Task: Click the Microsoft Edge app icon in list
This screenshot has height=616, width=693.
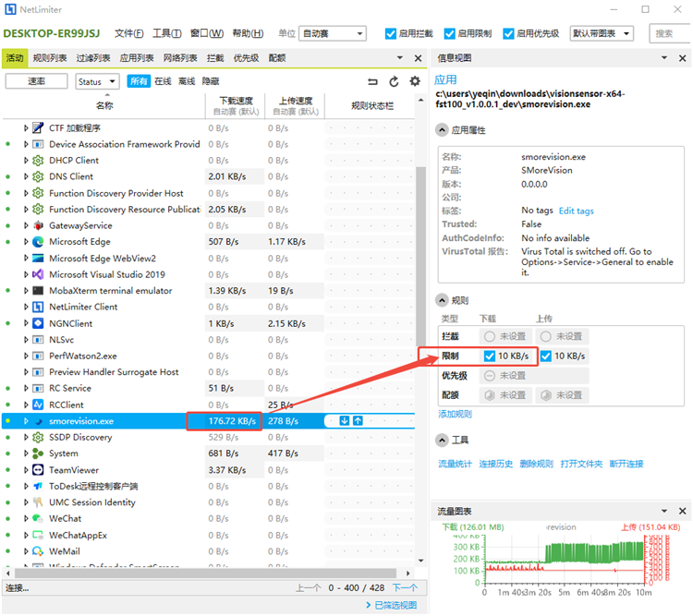Action: pyautogui.click(x=39, y=242)
